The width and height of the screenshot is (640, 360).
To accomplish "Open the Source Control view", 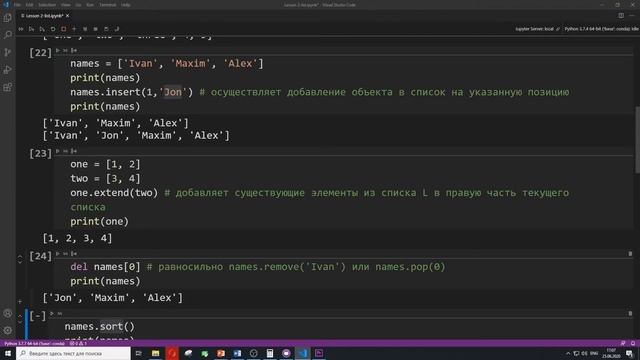I will point(8,52).
